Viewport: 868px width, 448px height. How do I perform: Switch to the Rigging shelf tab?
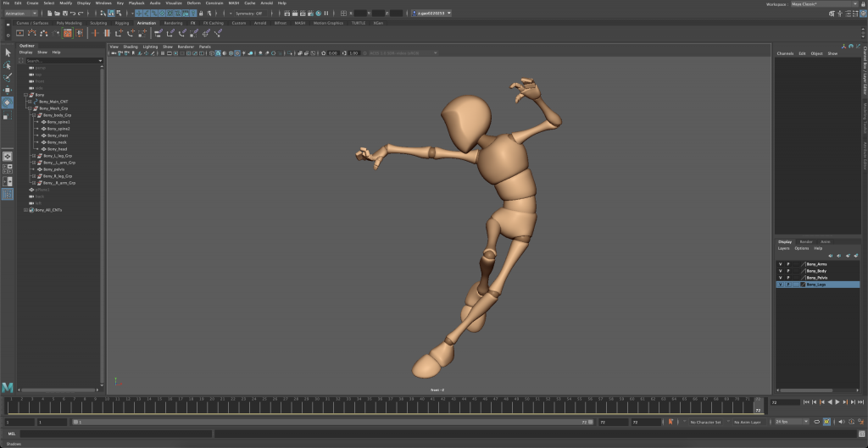[122, 23]
